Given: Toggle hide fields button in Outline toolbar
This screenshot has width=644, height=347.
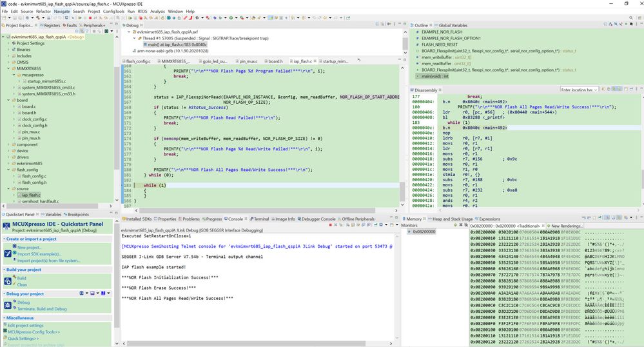Looking at the screenshot, I should (616, 25).
